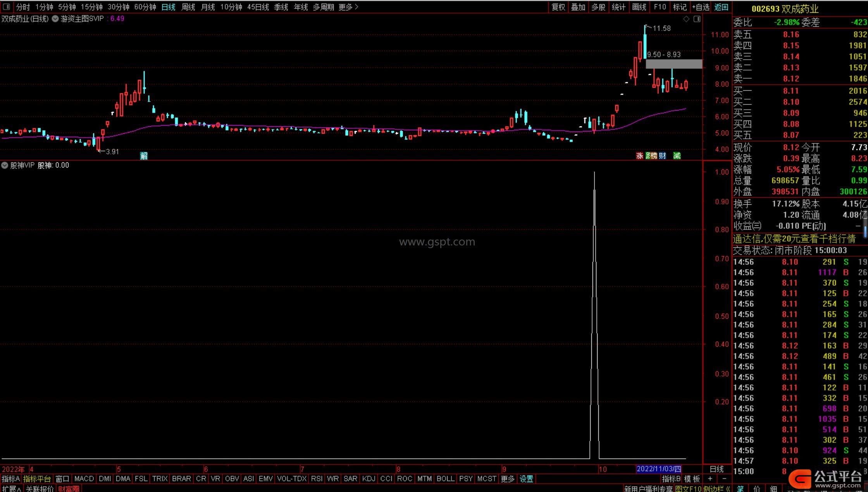Open the 模板 template menu
868x492 pixels.
[x=692, y=479]
